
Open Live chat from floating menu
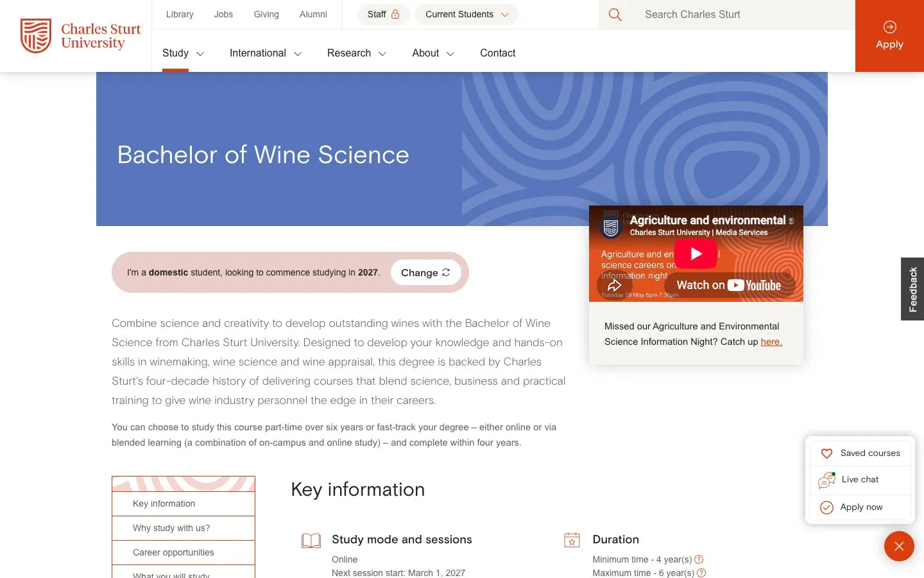point(860,480)
